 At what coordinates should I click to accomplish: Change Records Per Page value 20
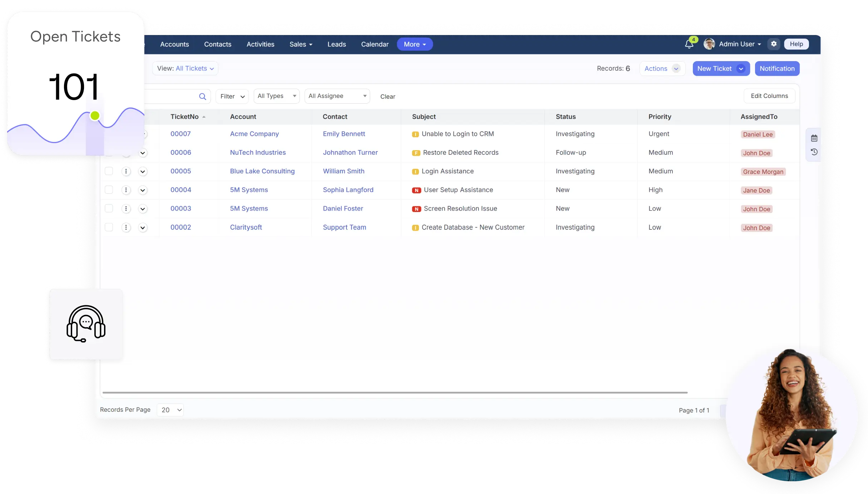tap(171, 410)
